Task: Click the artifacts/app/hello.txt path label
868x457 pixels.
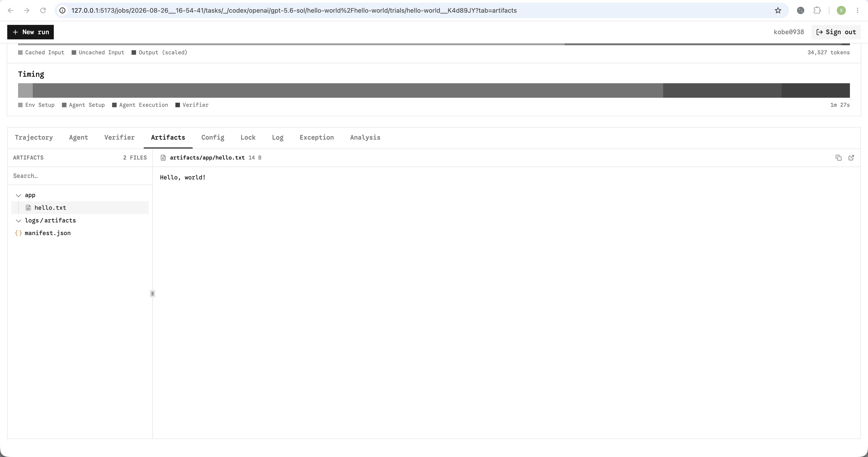Action: pos(207,158)
